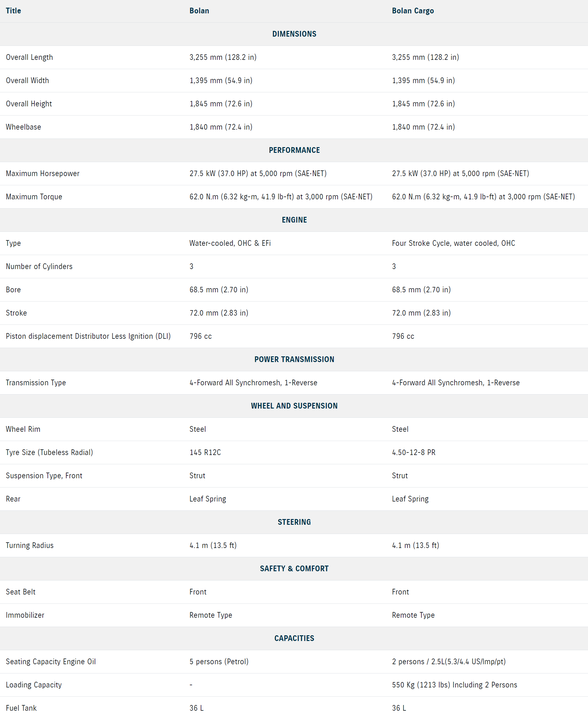This screenshot has width=588, height=719.
Task: Click Bolan Cargo's '1,840 mm (72.4 in)' wheelbase
Action: tap(423, 127)
